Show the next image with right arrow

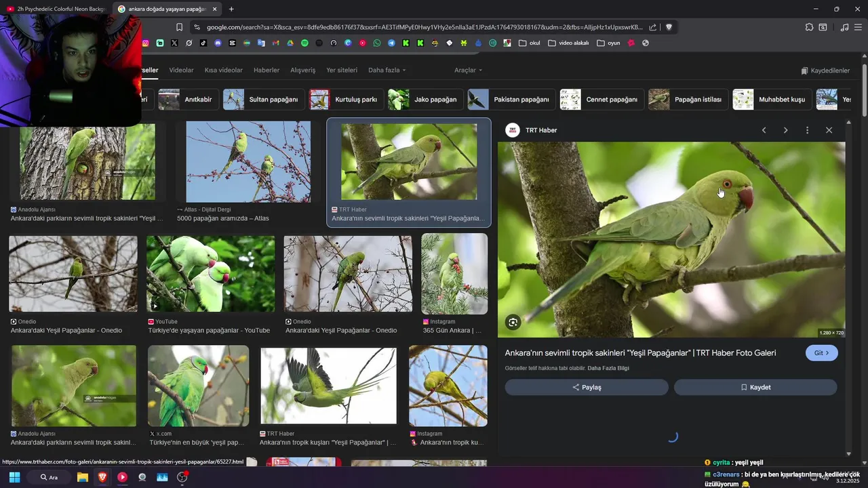click(x=785, y=130)
